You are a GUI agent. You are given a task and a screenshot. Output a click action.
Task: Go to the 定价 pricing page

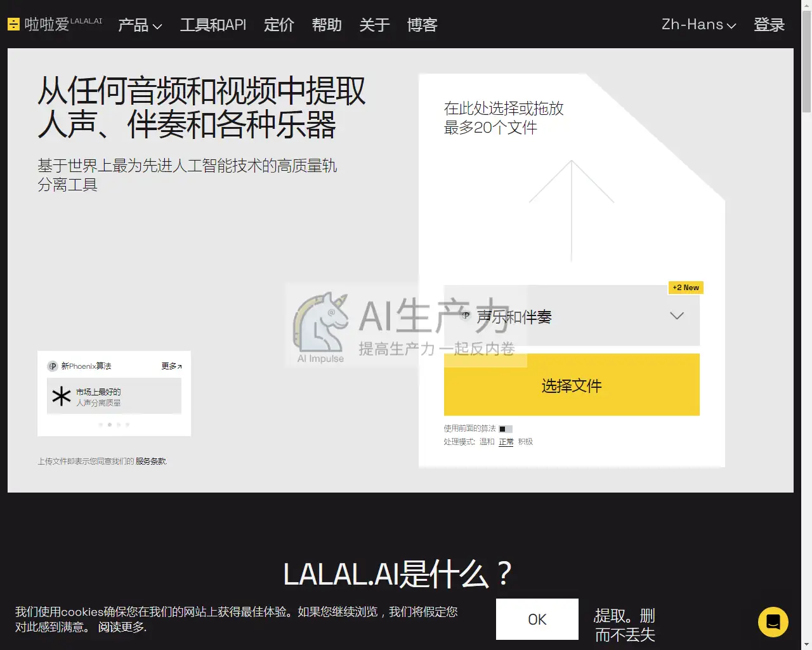[x=279, y=25]
